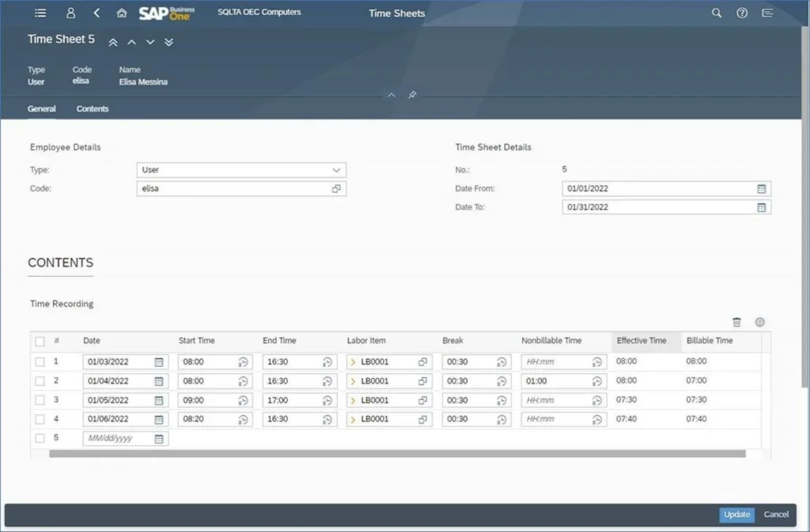Click the SAP Business One logo
Screen dimensions: 810x532
(166, 13)
